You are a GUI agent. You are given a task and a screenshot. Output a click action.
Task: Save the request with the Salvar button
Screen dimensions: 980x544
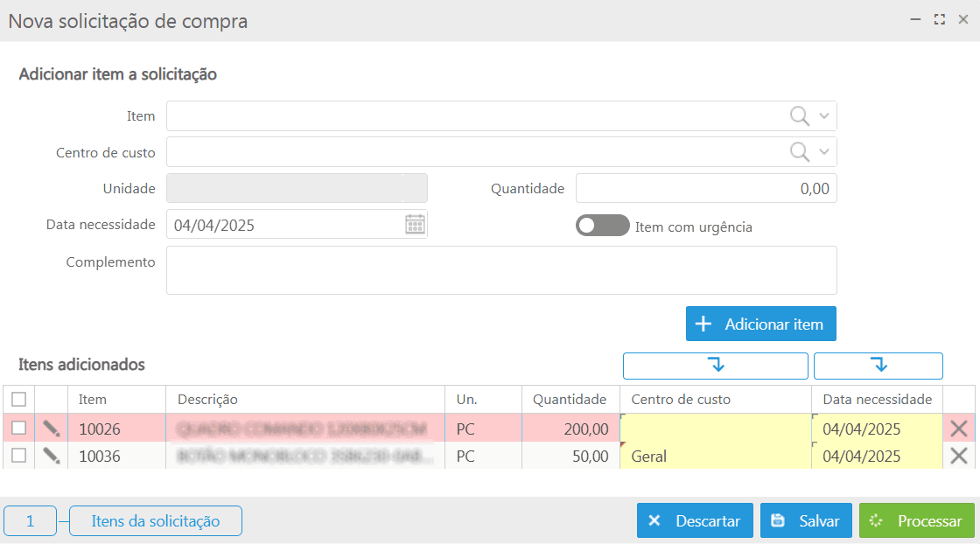pyautogui.click(x=805, y=520)
